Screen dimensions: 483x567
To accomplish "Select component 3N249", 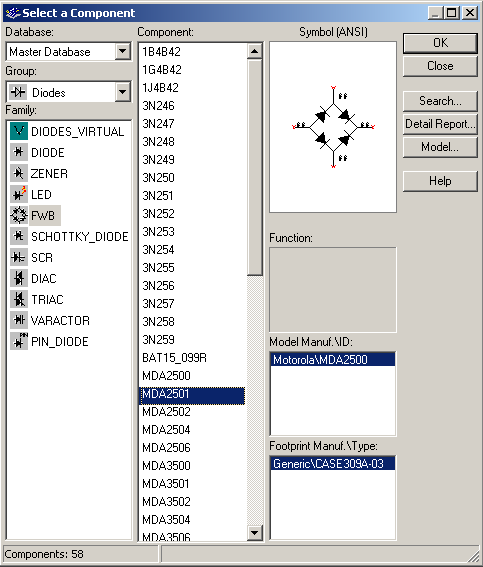I will pos(158,159).
